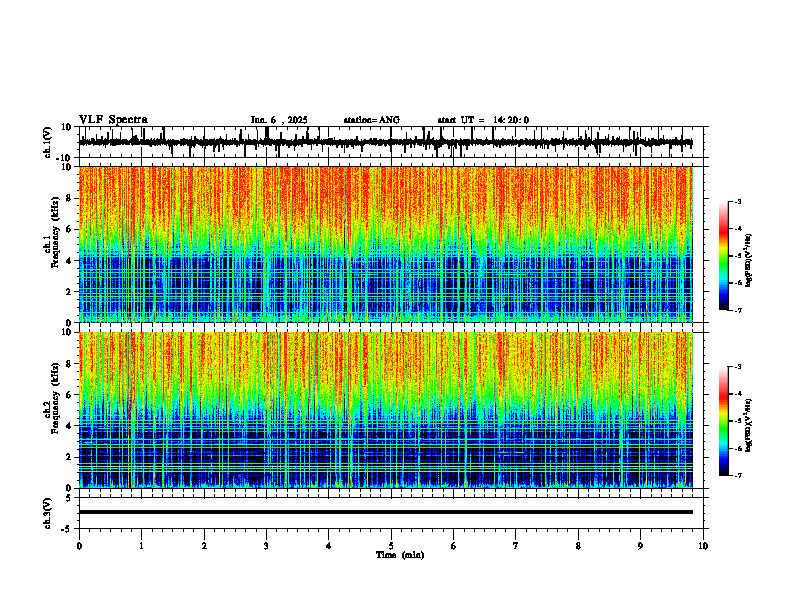Click the ch.2 color bar log(PSD) label
Viewport: 792px width, 612px height.
[748, 425]
